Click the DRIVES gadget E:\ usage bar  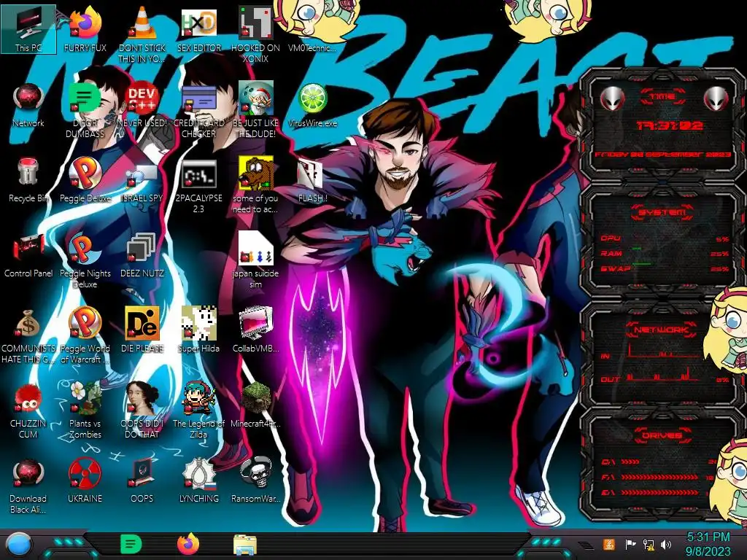(x=659, y=492)
